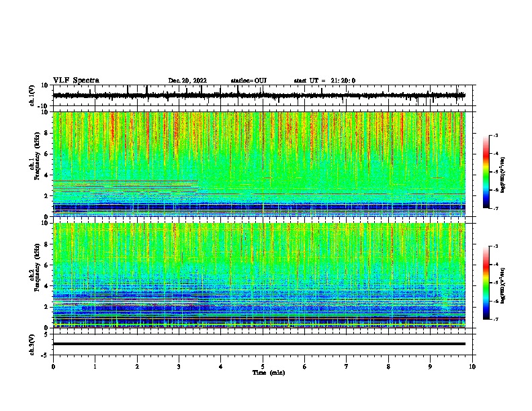Click the "station=OUI" header label
Screen dimensions: 532x411
click(249, 81)
